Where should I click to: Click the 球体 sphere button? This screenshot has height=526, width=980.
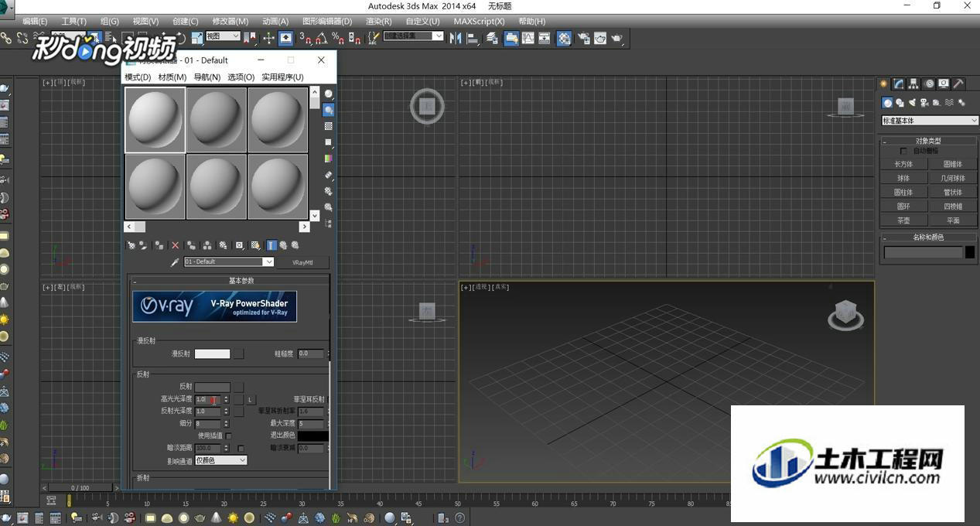point(903,178)
